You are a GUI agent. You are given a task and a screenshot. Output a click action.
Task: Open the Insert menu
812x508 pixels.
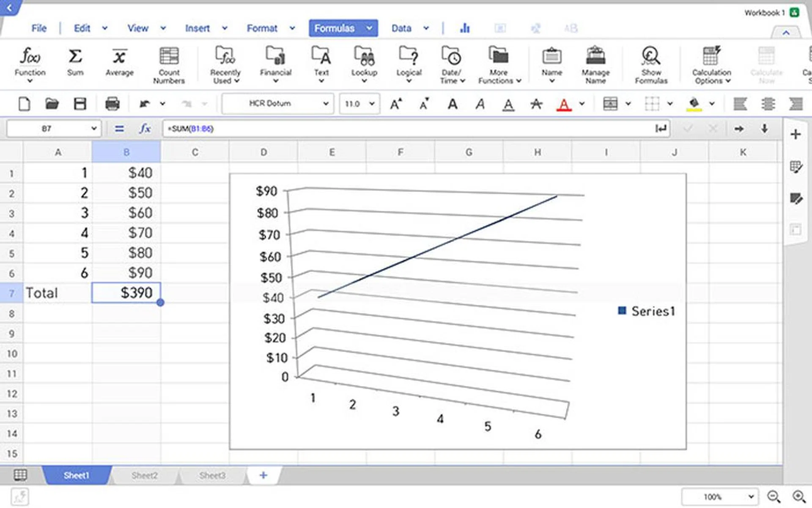(x=198, y=28)
